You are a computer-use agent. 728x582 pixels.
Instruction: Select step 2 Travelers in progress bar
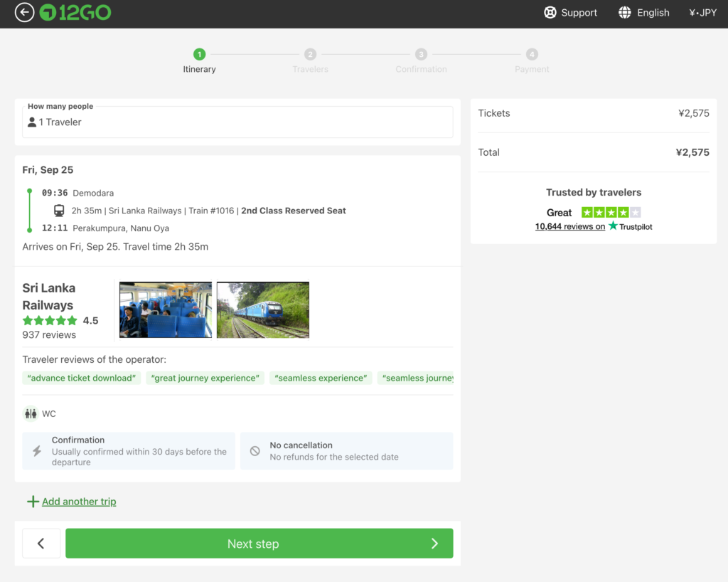click(x=310, y=61)
